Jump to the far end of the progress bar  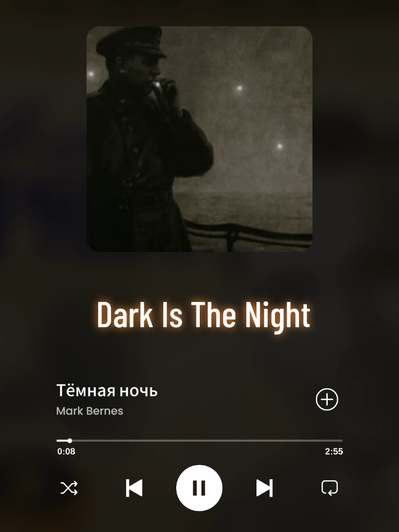tap(341, 441)
